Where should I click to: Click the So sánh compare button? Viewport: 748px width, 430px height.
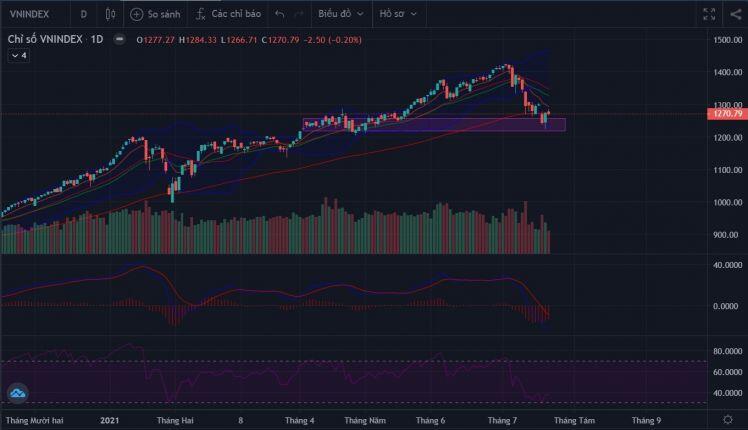[x=156, y=14]
